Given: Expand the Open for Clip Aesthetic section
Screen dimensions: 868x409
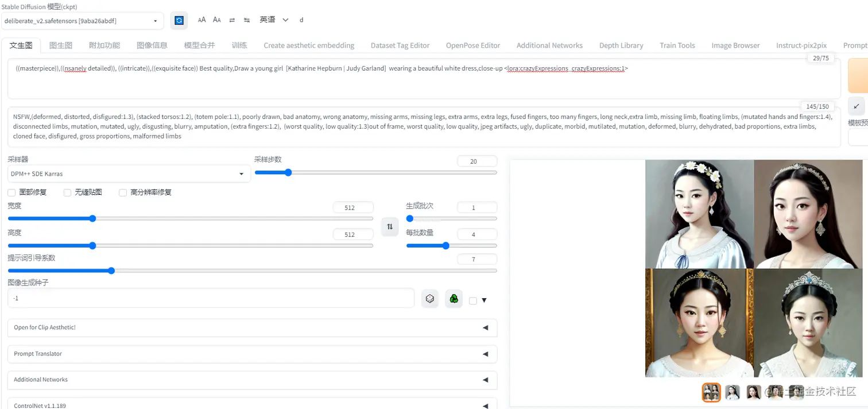Looking at the screenshot, I should pyautogui.click(x=252, y=327).
